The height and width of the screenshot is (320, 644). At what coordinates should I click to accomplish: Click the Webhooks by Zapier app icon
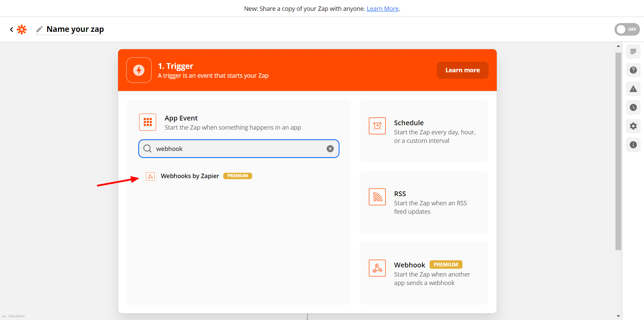(150, 176)
